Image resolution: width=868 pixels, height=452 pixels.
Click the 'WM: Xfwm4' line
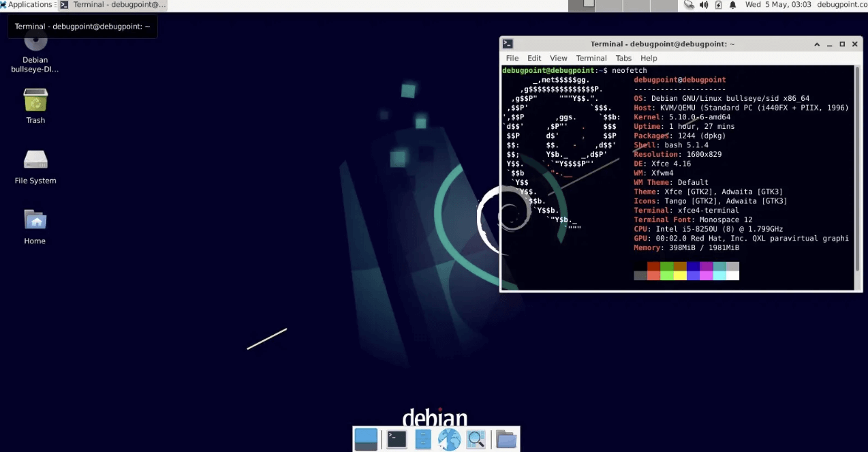(x=653, y=173)
